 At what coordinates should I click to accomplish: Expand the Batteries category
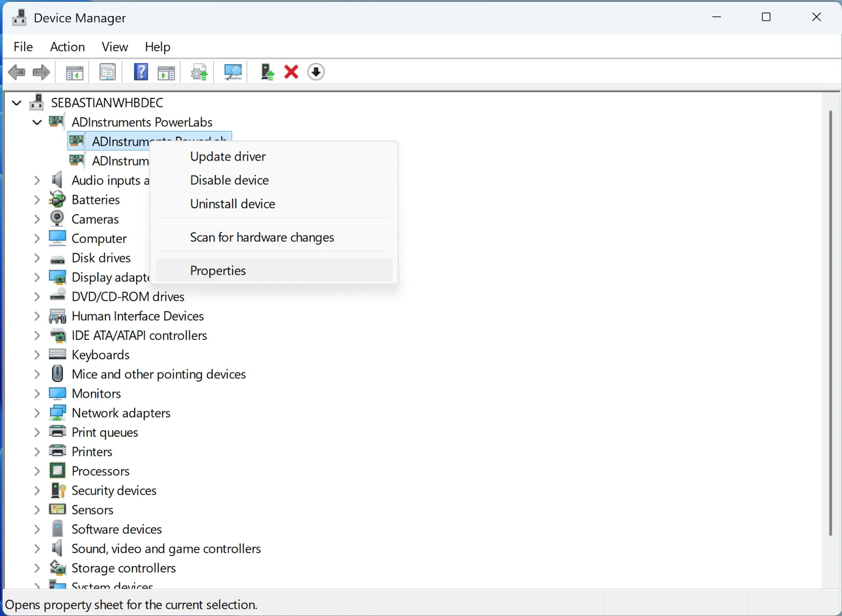tap(37, 200)
